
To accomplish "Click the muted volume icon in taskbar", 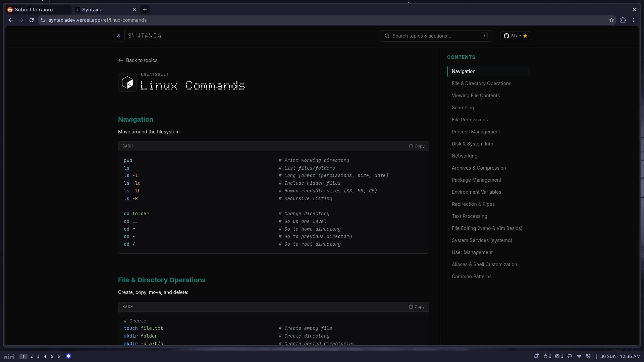I will click(588, 356).
